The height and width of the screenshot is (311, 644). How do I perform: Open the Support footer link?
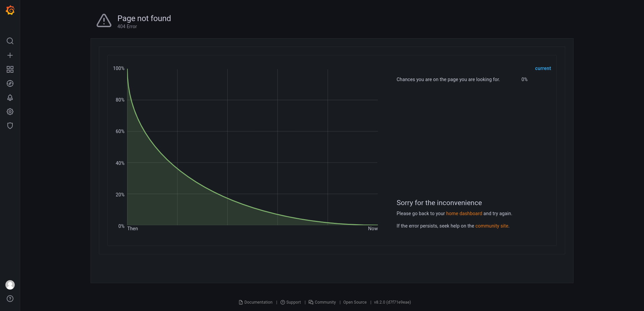click(x=290, y=302)
